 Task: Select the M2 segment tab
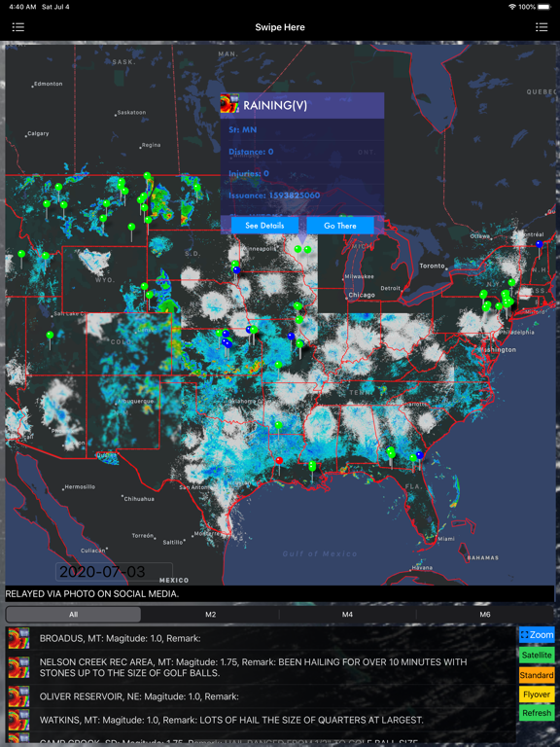click(x=210, y=615)
